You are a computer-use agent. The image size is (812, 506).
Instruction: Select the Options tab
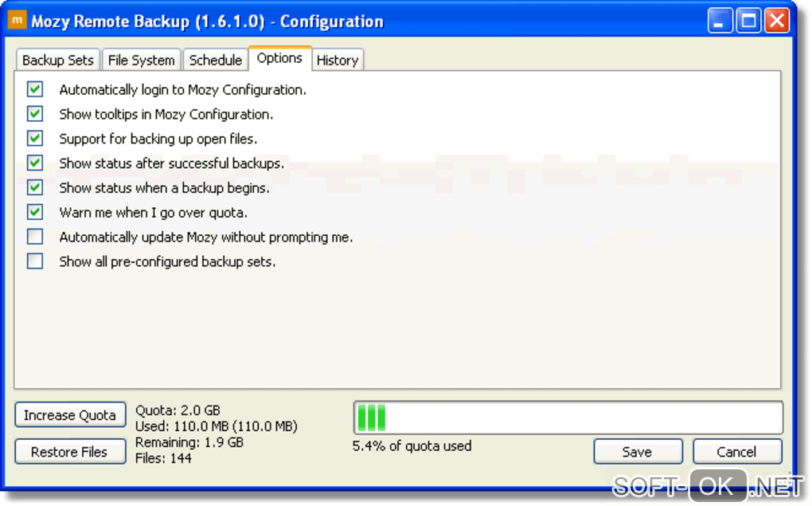point(279,58)
